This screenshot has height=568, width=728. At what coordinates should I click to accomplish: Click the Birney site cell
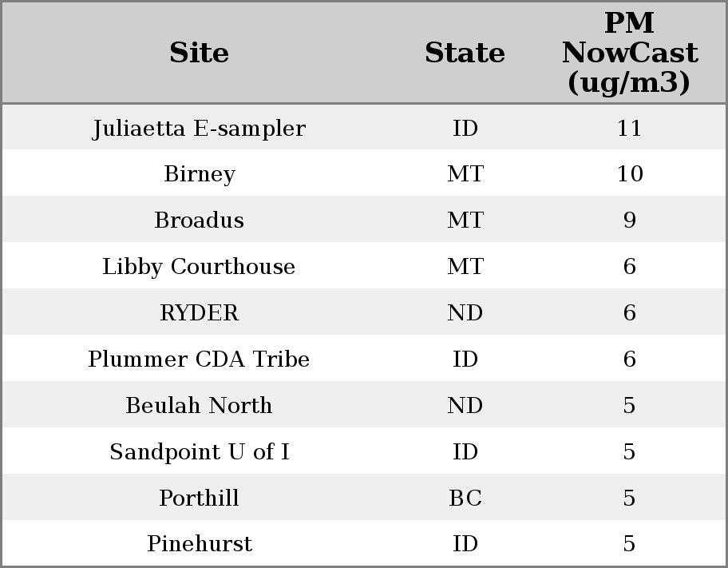(199, 174)
